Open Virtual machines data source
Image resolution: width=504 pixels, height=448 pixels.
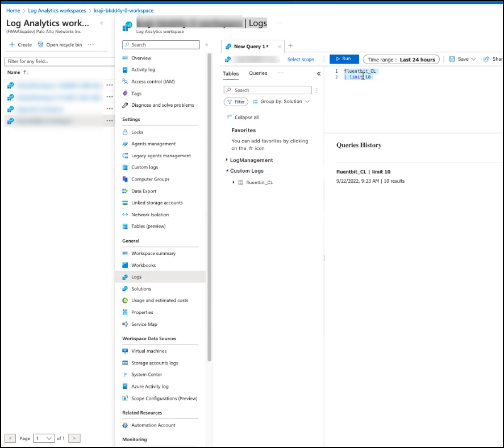(x=149, y=351)
